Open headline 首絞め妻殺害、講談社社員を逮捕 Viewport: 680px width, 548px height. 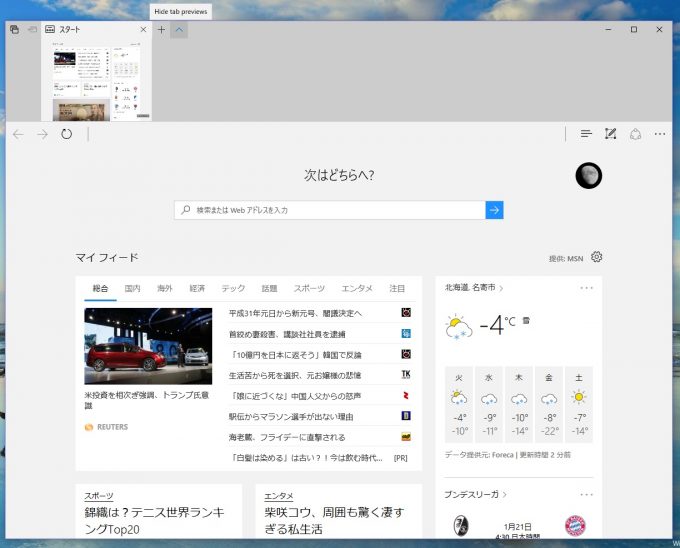(x=287, y=334)
